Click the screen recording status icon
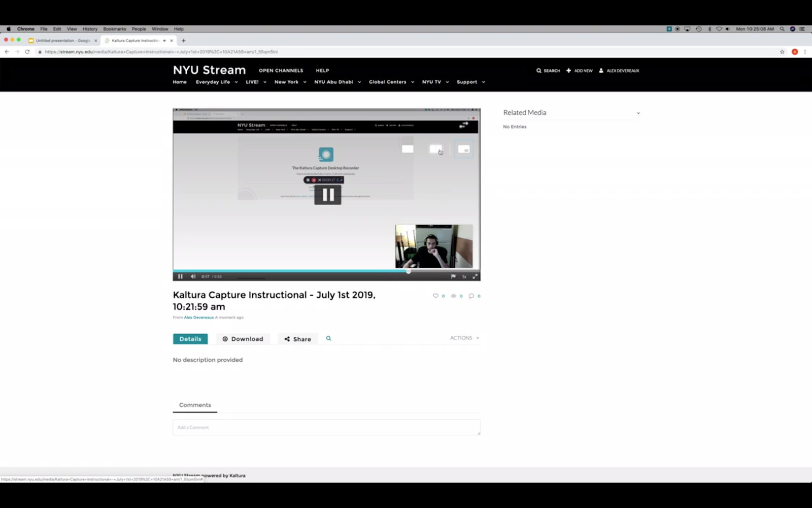 click(678, 29)
